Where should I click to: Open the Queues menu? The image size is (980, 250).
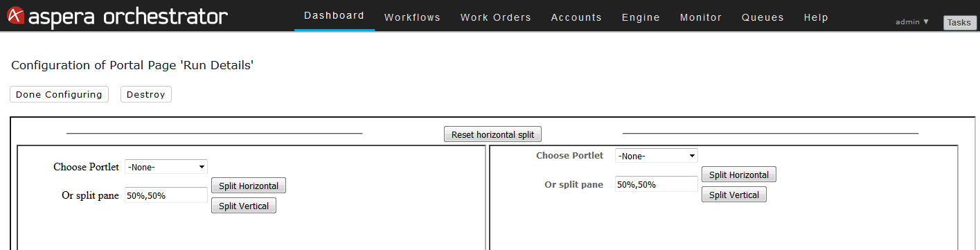tap(763, 17)
